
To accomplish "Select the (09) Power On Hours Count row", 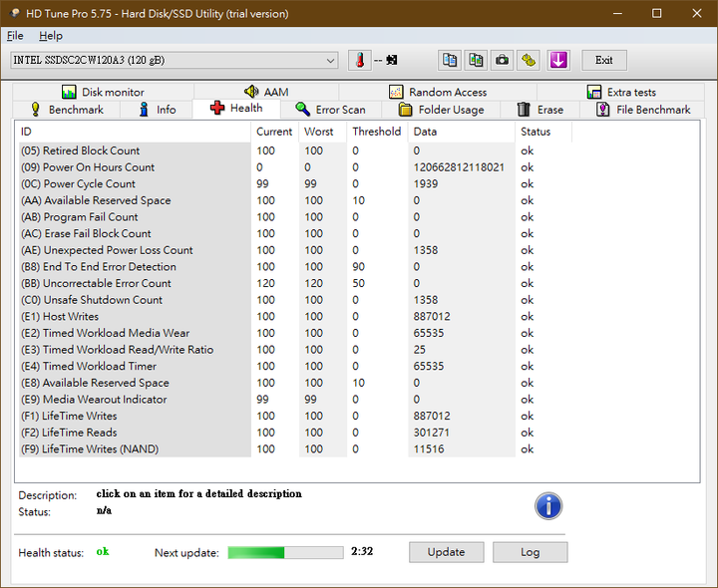I will [293, 167].
